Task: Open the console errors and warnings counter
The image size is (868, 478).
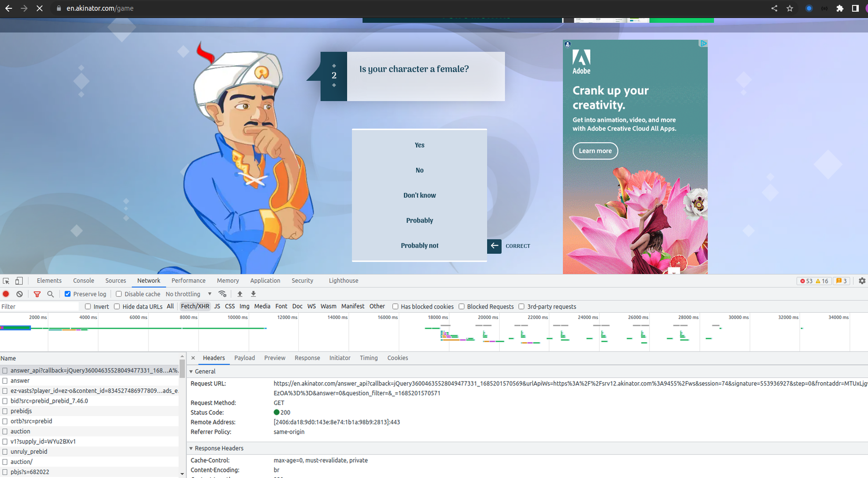Action: (814, 281)
